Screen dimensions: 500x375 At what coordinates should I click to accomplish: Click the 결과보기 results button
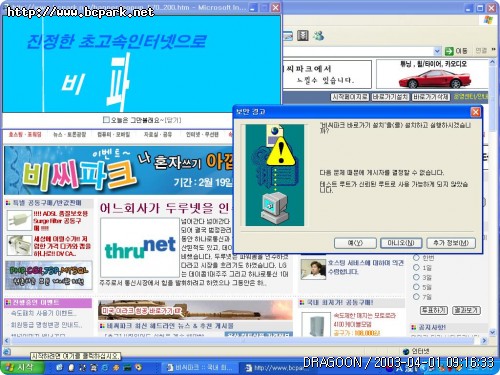[466, 310]
